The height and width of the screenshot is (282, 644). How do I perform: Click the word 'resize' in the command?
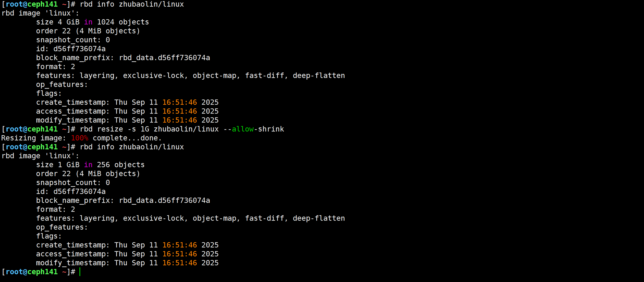click(110, 129)
